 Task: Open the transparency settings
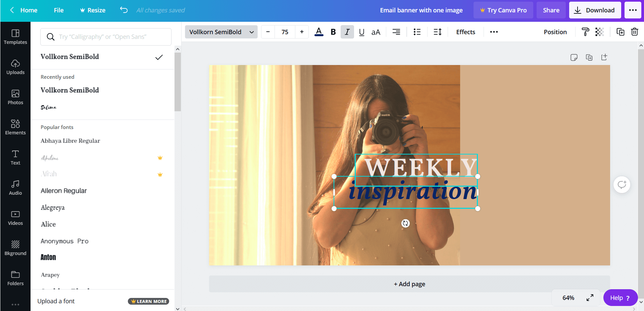600,32
